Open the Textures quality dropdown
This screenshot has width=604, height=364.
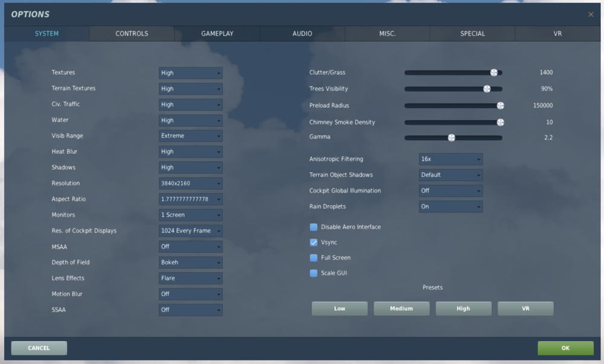click(x=190, y=72)
